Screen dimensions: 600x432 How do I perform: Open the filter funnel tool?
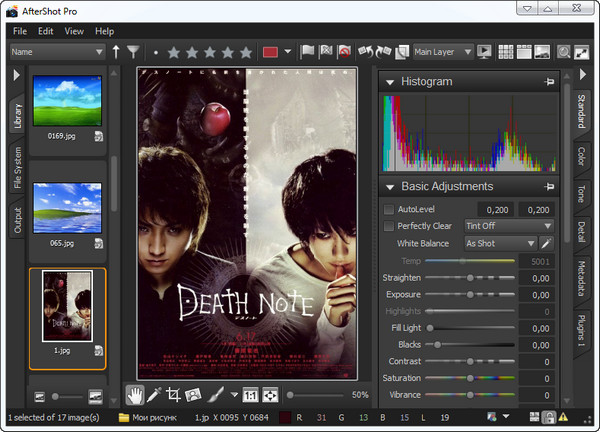click(133, 52)
